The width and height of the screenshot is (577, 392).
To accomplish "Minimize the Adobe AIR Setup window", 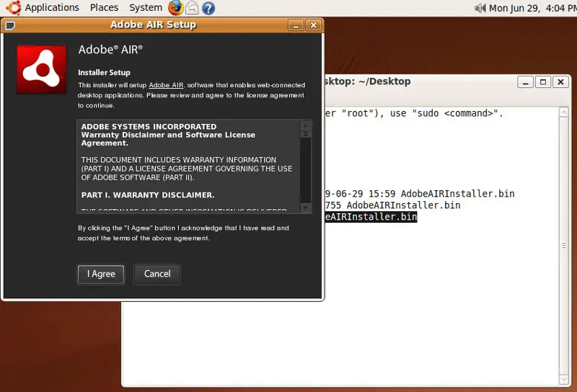I will (296, 25).
